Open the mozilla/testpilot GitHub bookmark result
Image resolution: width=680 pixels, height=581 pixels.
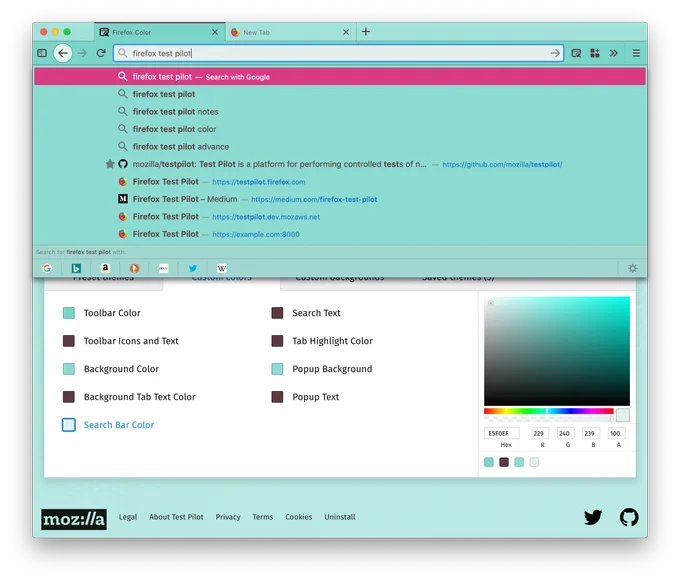[340, 164]
